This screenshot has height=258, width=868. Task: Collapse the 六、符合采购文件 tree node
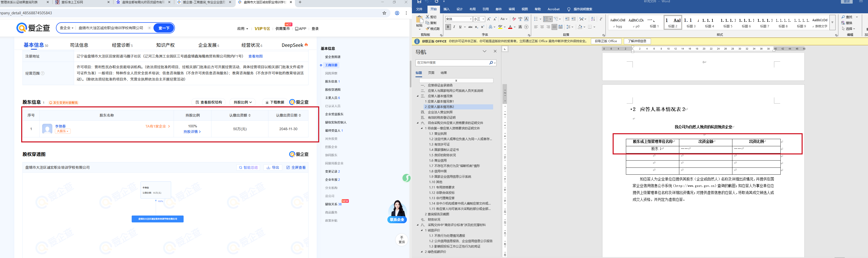pyautogui.click(x=418, y=123)
